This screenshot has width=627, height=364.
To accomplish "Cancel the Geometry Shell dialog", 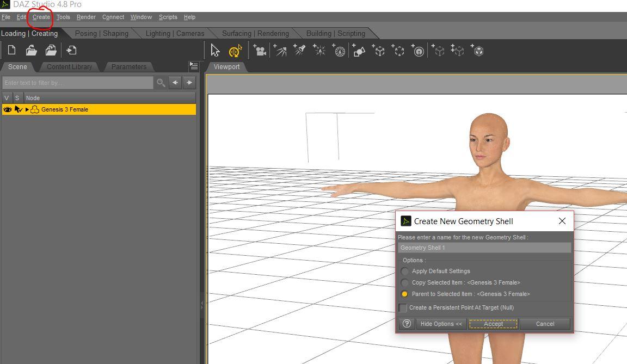I will coord(545,324).
